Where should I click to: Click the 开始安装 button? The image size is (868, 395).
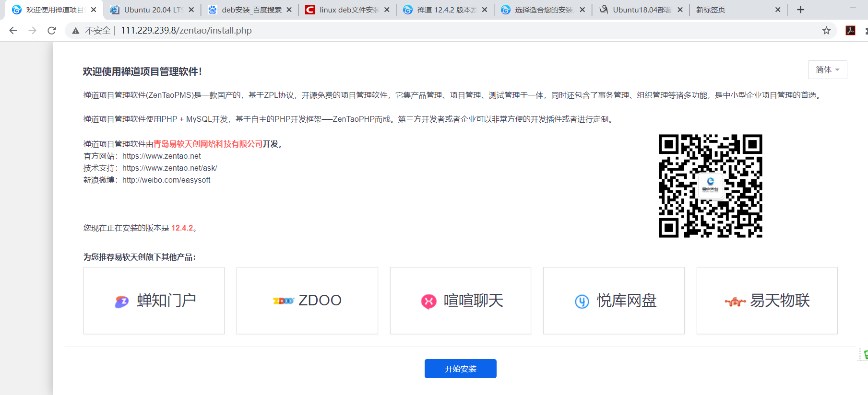tap(460, 369)
